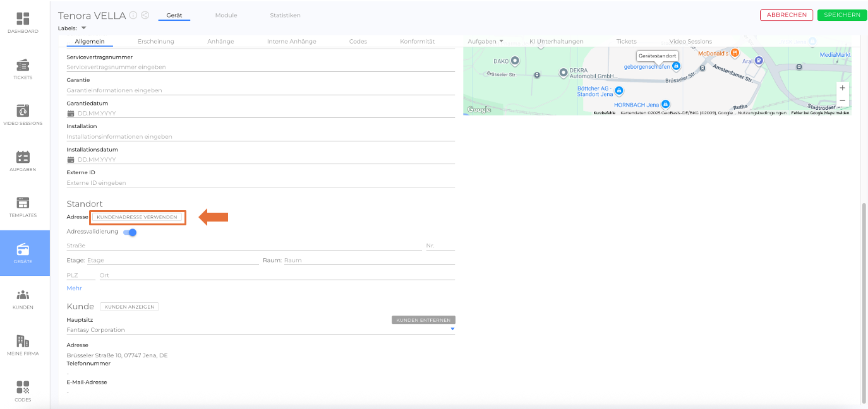Click the info icon beside Tenora VELLA
Image resolution: width=868 pixels, height=409 pixels.
tap(133, 15)
